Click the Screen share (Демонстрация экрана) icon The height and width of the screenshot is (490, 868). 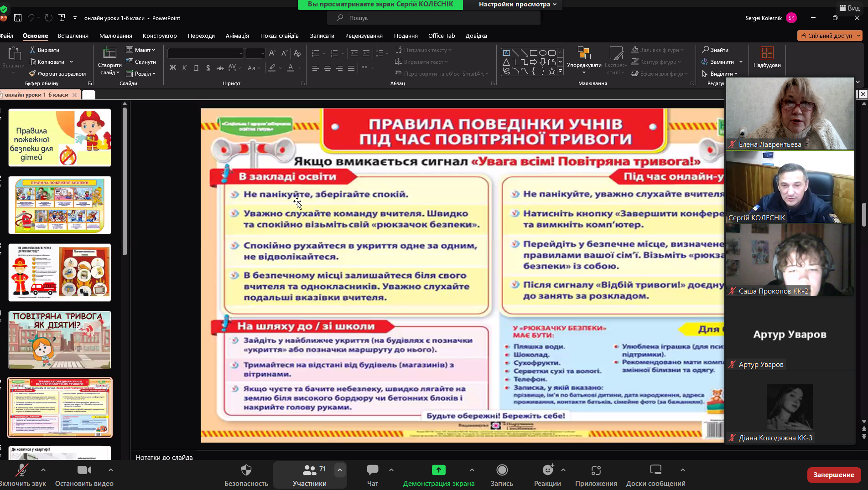click(x=439, y=469)
